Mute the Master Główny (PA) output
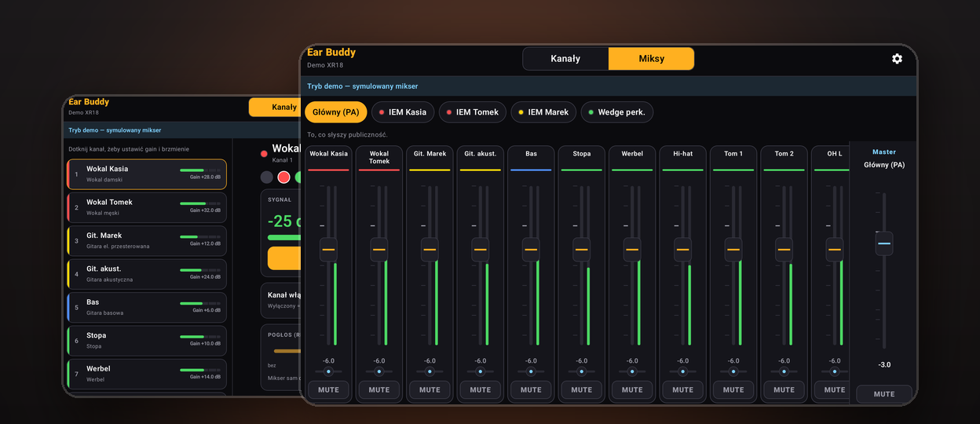 884,394
